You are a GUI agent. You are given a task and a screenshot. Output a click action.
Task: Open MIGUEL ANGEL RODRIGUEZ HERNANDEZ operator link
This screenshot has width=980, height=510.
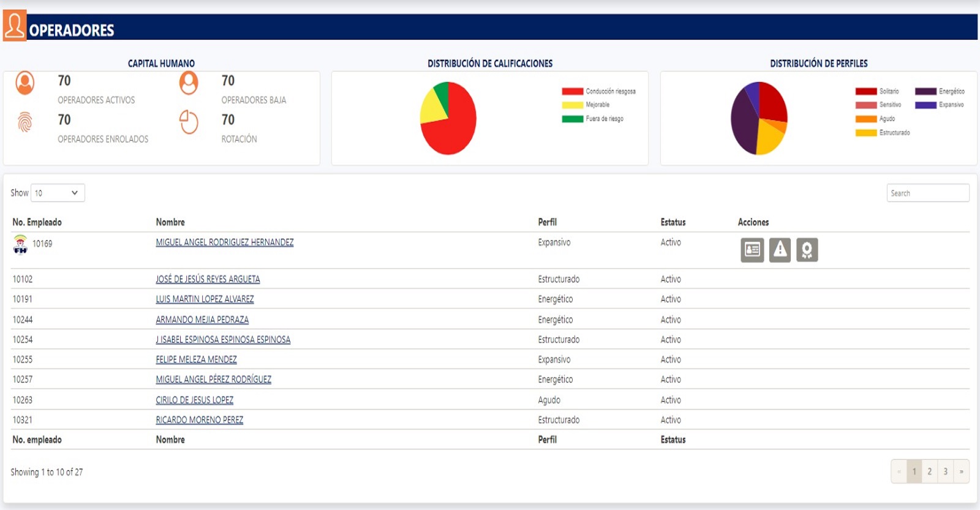tap(224, 242)
